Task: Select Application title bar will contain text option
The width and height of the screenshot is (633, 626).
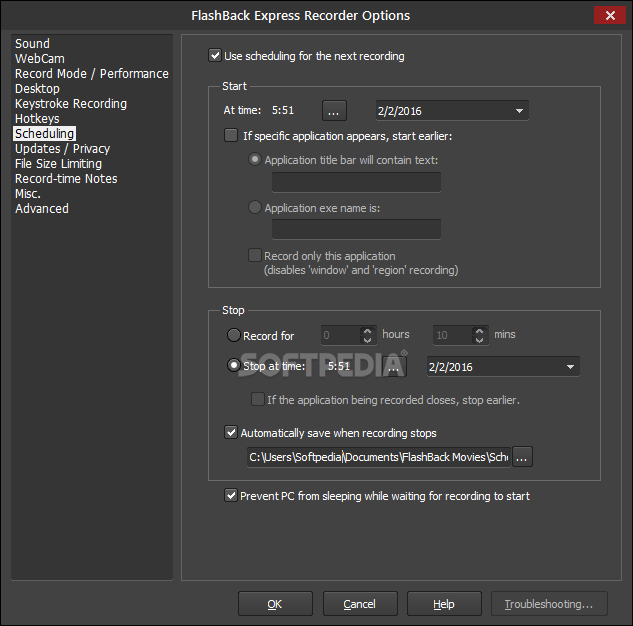Action: tap(255, 159)
